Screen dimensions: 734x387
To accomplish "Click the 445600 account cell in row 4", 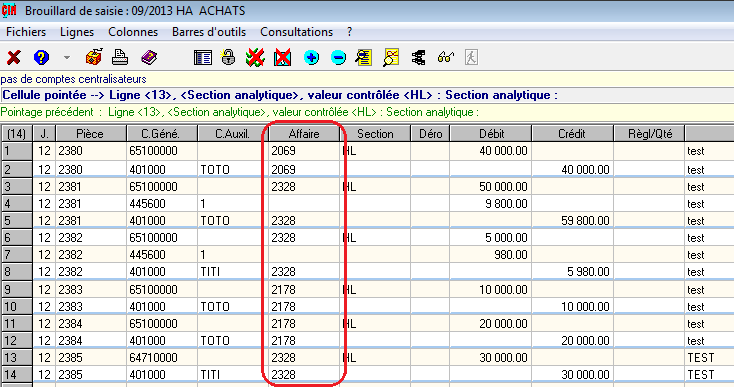I will coord(162,204).
